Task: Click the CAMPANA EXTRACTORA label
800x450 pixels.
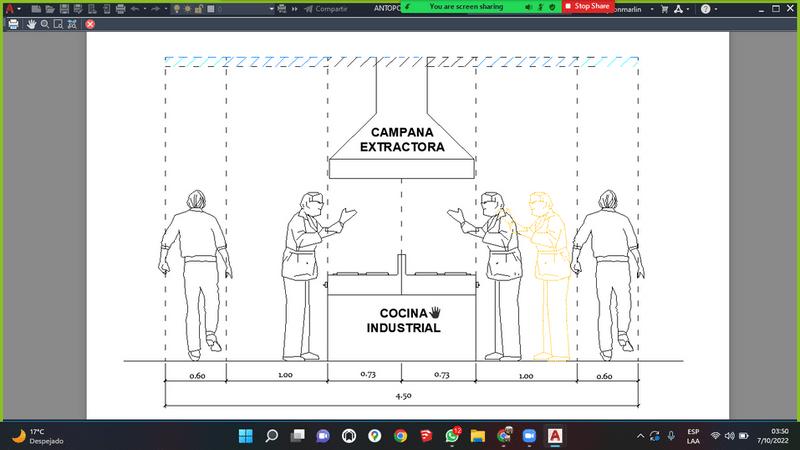Action: [402, 140]
